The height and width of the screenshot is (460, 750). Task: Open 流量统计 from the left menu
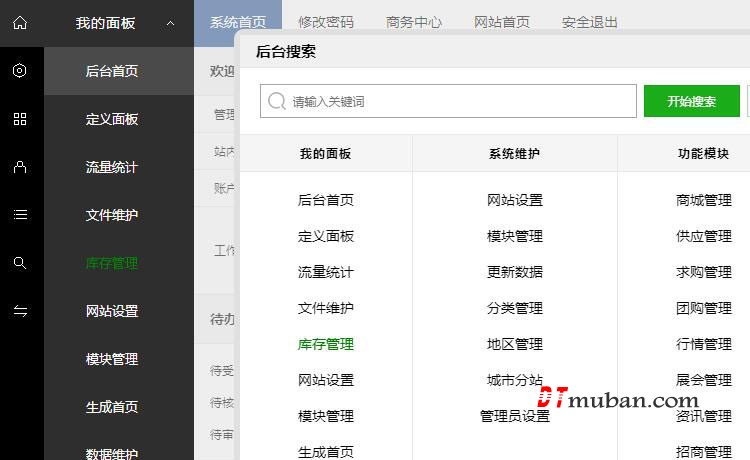click(112, 167)
